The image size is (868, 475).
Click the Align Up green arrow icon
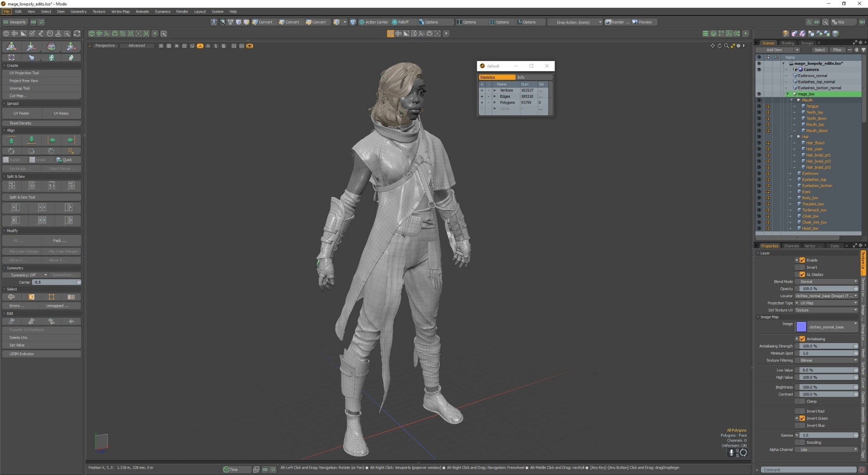click(12, 141)
